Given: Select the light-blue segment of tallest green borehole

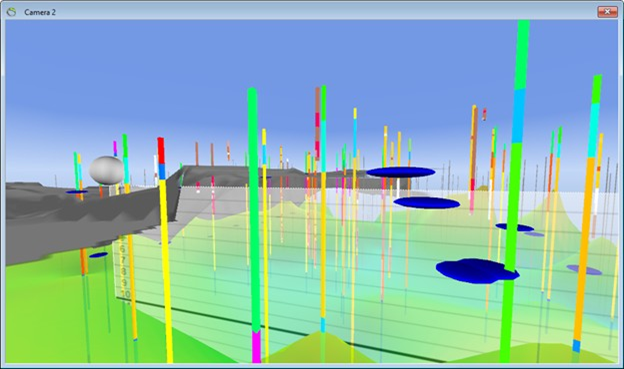Looking at the screenshot, I should point(518,115).
